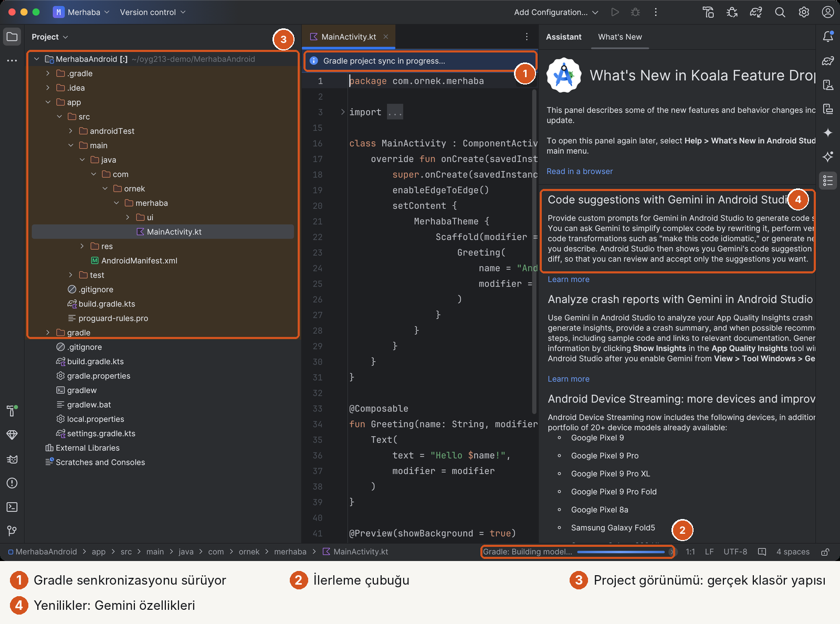840x624 pixels.
Task: Open the App Quality Insights gem icon
Action: pyautogui.click(x=12, y=435)
